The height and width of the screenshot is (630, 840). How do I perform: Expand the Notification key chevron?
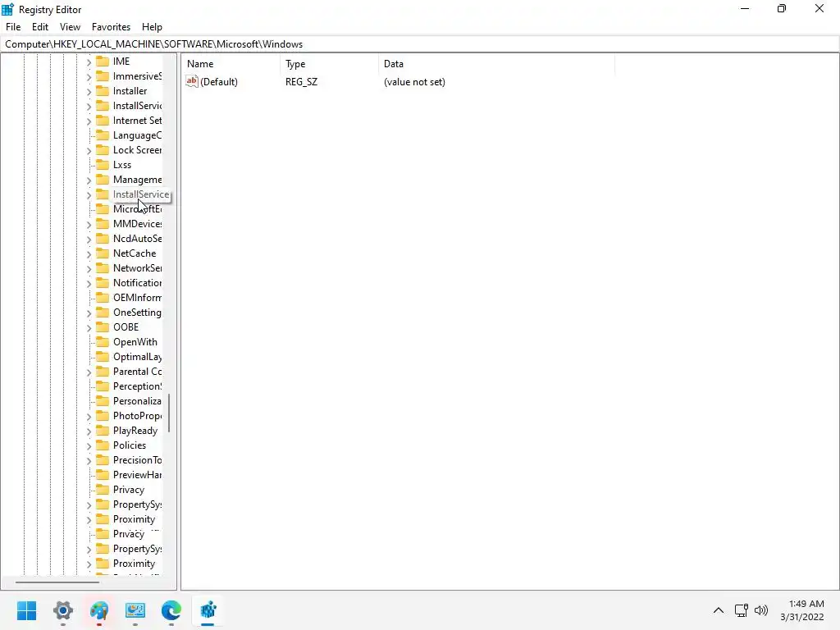point(89,284)
